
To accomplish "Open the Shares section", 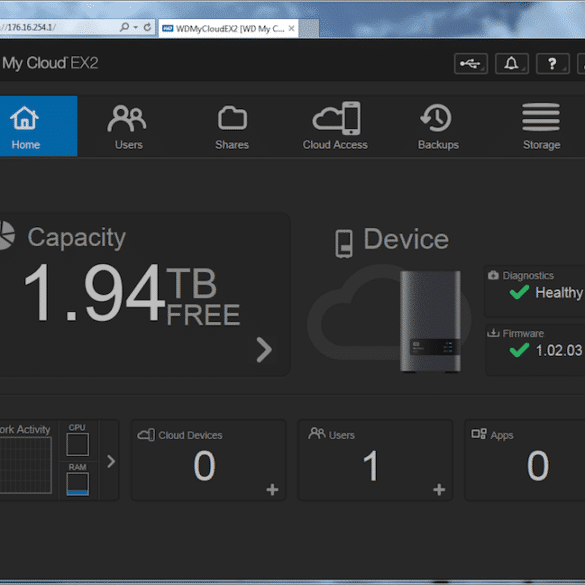I will point(232,127).
